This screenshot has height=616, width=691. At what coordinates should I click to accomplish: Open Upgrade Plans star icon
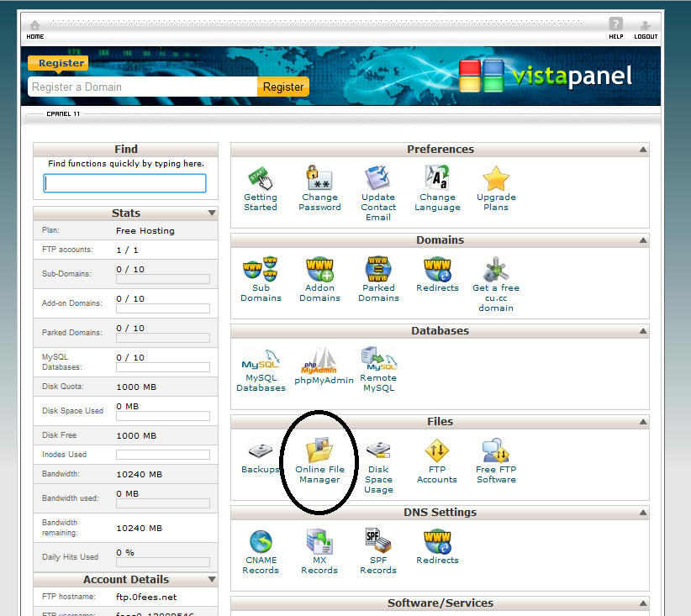coord(496,178)
